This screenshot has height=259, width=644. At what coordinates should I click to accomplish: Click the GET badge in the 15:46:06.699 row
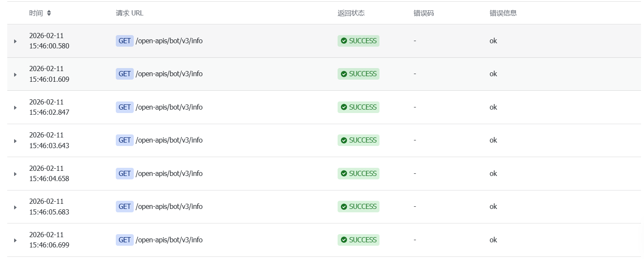(125, 240)
